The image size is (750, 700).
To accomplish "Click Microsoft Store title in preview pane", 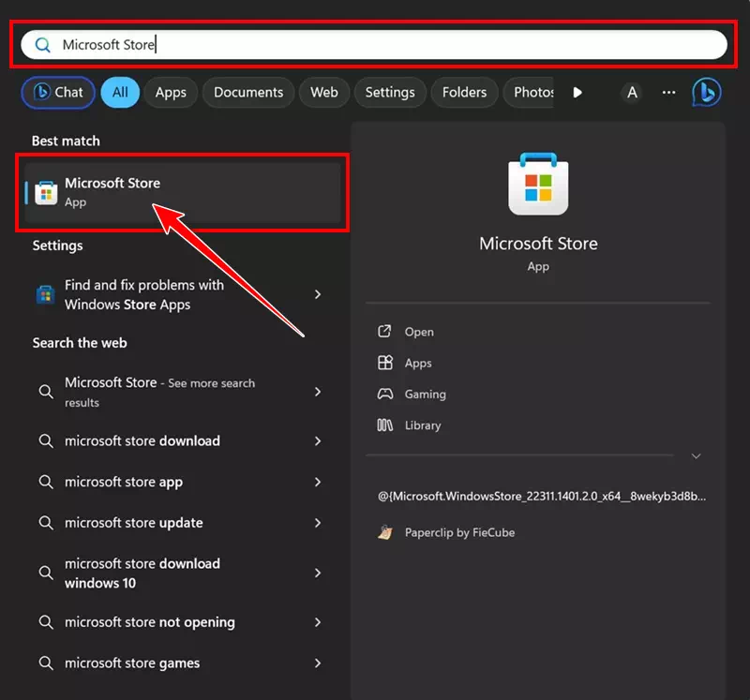I will (538, 244).
